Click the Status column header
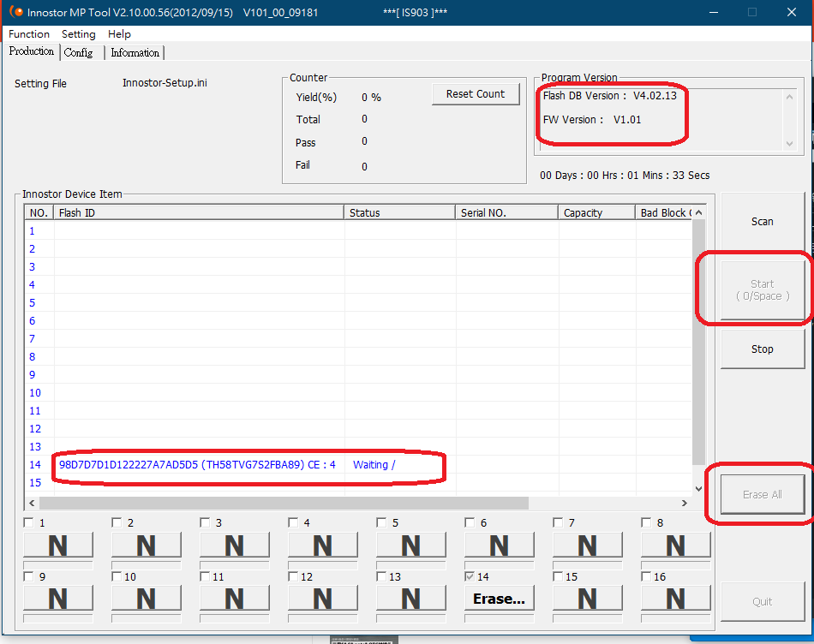The height and width of the screenshot is (644, 814). [400, 212]
